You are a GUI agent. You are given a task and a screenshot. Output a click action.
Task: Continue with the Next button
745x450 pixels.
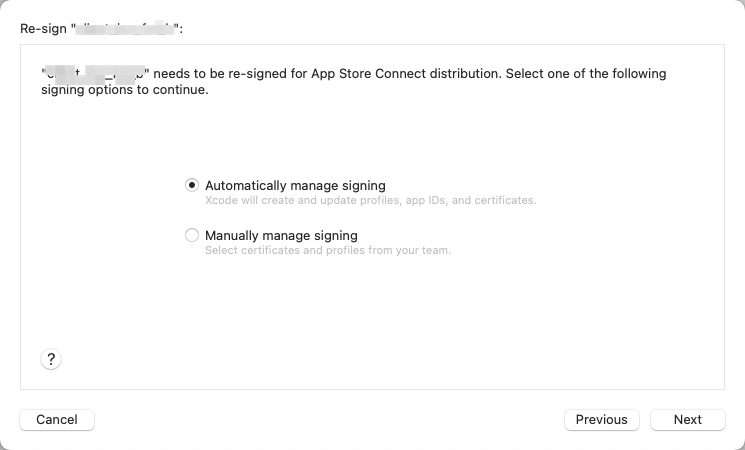(688, 420)
